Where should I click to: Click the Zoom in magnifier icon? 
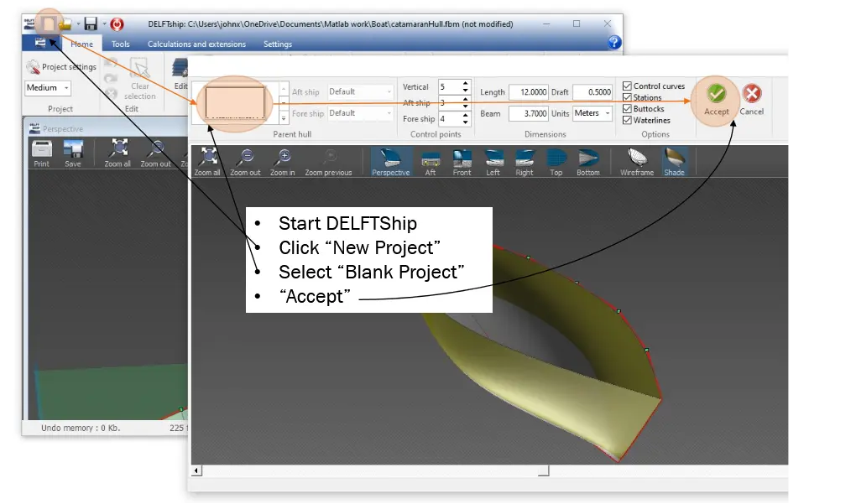click(x=282, y=162)
